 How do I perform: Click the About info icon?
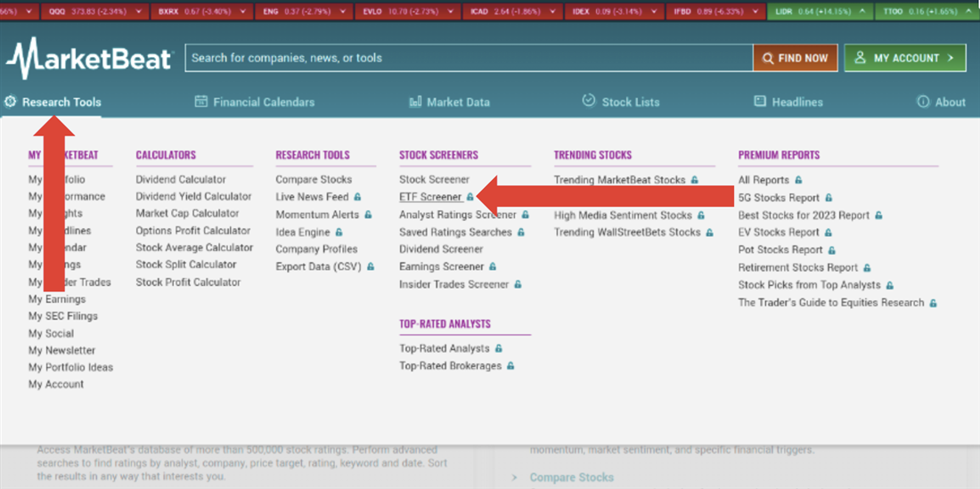923,102
